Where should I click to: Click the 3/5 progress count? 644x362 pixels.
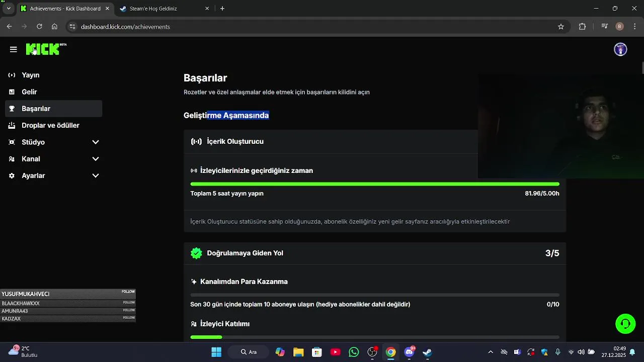click(552, 253)
